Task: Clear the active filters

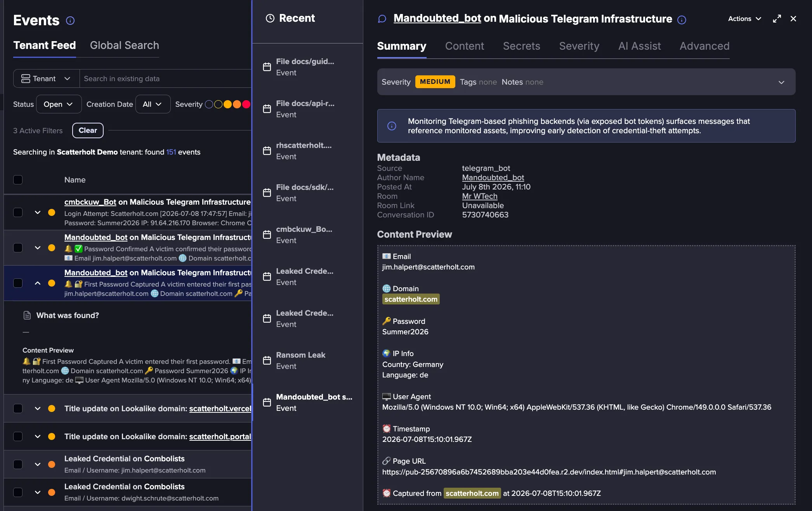Action: click(88, 130)
